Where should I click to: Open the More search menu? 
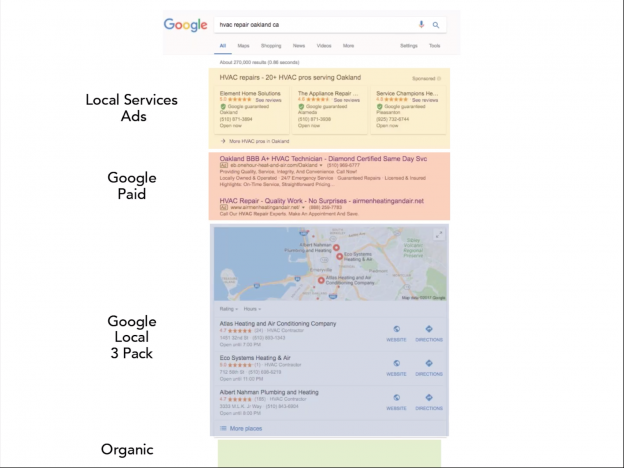tap(349, 46)
